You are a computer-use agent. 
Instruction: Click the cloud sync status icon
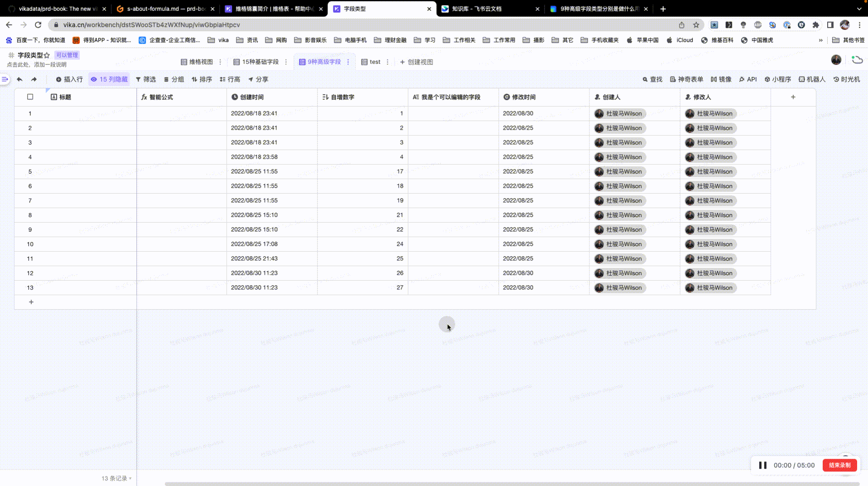pos(857,60)
